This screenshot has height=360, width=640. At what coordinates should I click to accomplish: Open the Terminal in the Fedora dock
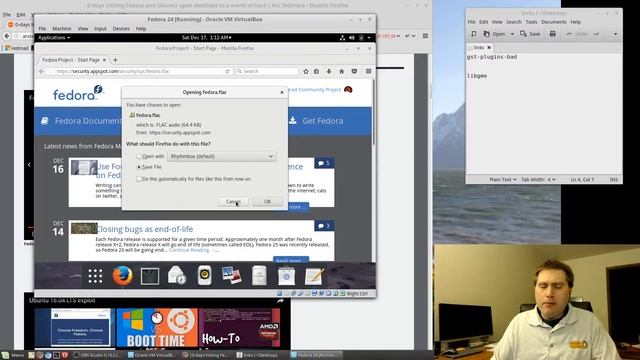(150, 276)
